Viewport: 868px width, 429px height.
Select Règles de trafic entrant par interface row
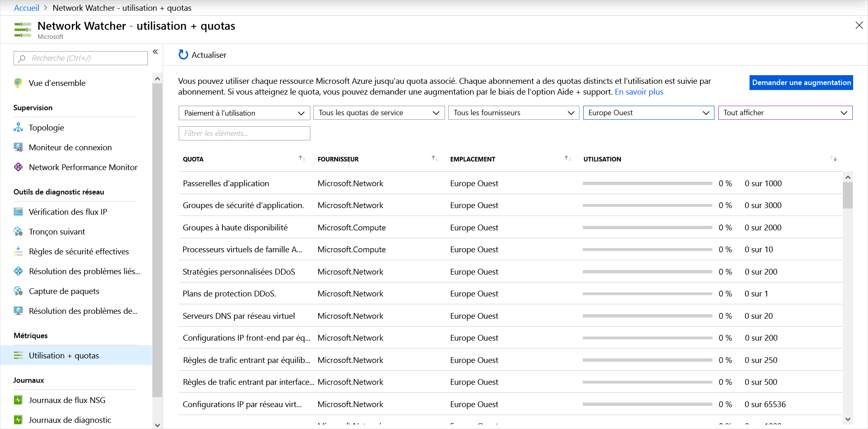tap(510, 382)
